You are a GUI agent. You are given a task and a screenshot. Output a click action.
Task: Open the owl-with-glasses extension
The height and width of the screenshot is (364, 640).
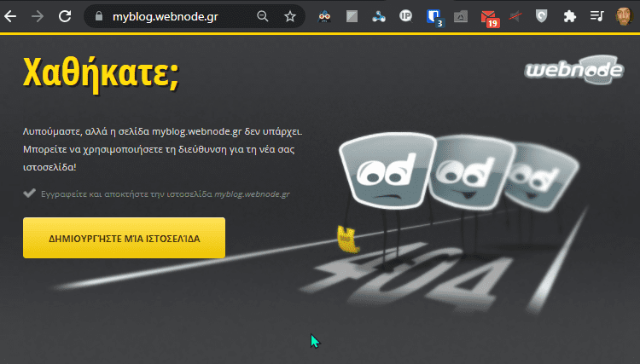(324, 16)
